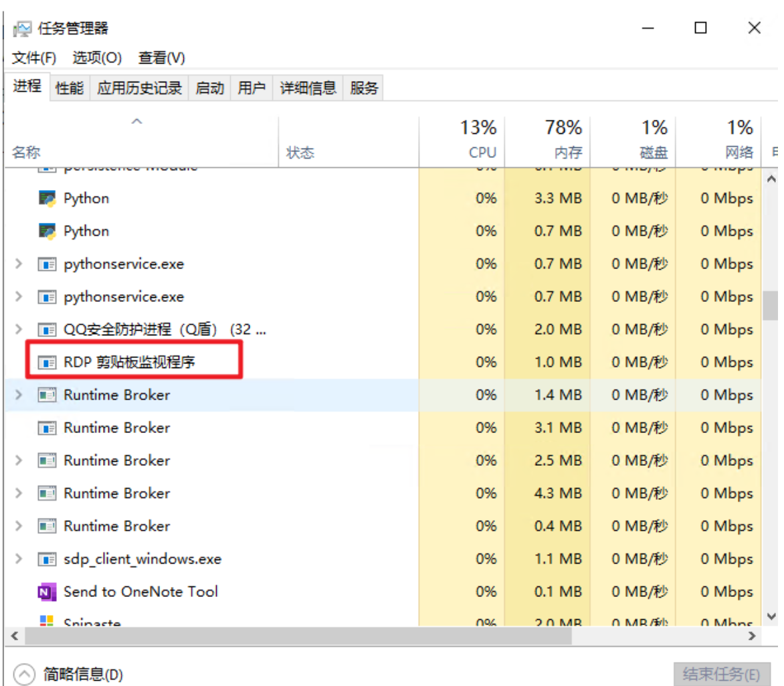
Task: Click the sdp_client_windows.exe icon
Action: pyautogui.click(x=46, y=559)
